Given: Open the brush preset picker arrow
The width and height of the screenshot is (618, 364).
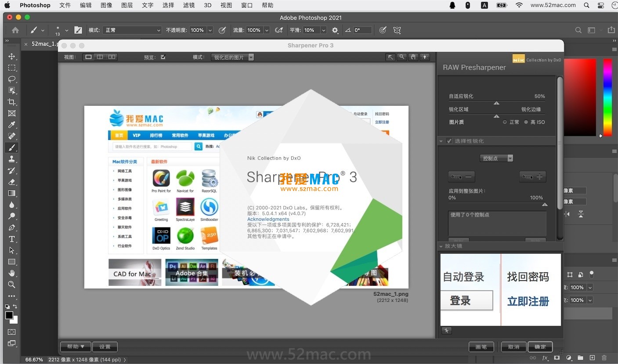Looking at the screenshot, I should pyautogui.click(x=67, y=30).
